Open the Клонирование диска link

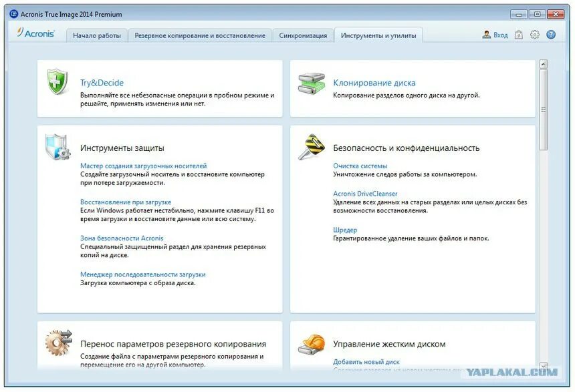(x=374, y=83)
